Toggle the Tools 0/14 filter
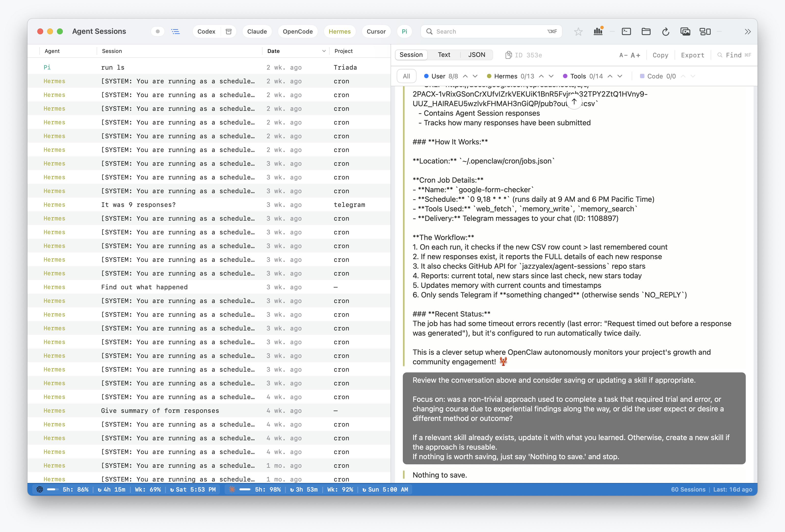 [x=583, y=76]
